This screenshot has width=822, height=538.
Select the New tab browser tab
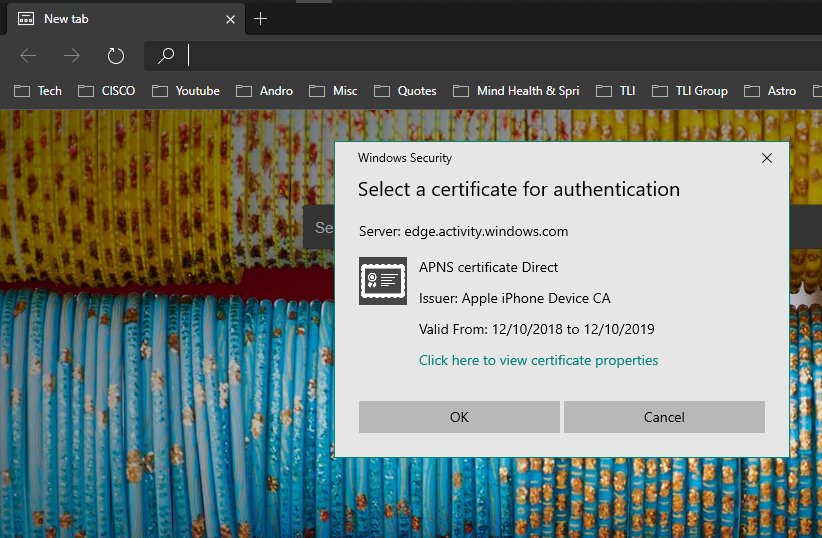tap(120, 19)
